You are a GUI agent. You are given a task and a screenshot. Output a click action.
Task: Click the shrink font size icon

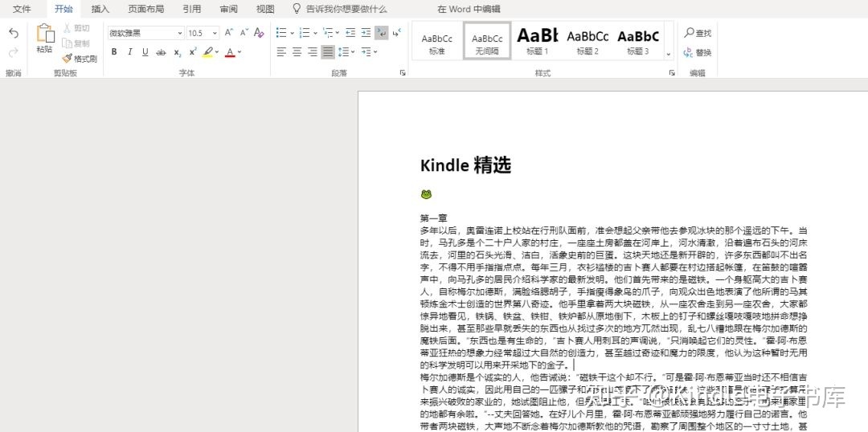tap(244, 33)
